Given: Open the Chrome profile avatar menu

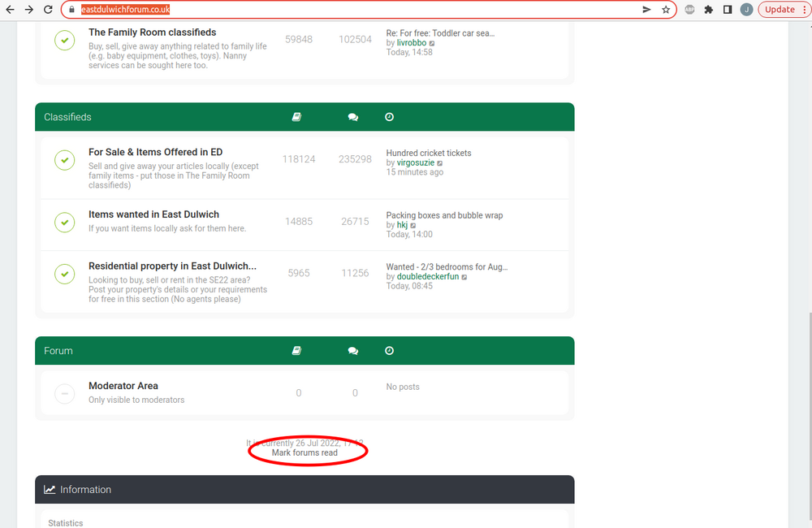Looking at the screenshot, I should [746, 9].
